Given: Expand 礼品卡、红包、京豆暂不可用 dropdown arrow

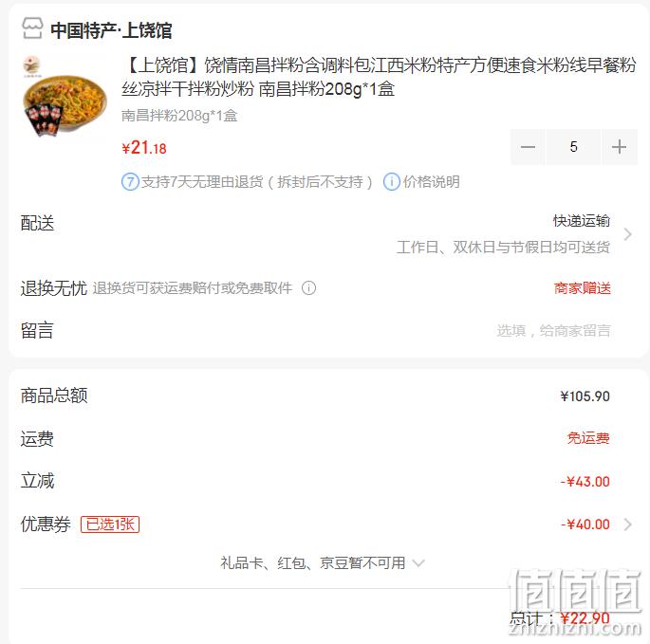Looking at the screenshot, I should tap(418, 563).
